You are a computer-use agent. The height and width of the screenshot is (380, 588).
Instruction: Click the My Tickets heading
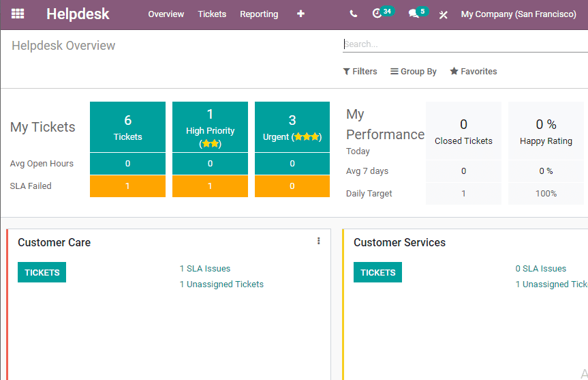click(43, 127)
